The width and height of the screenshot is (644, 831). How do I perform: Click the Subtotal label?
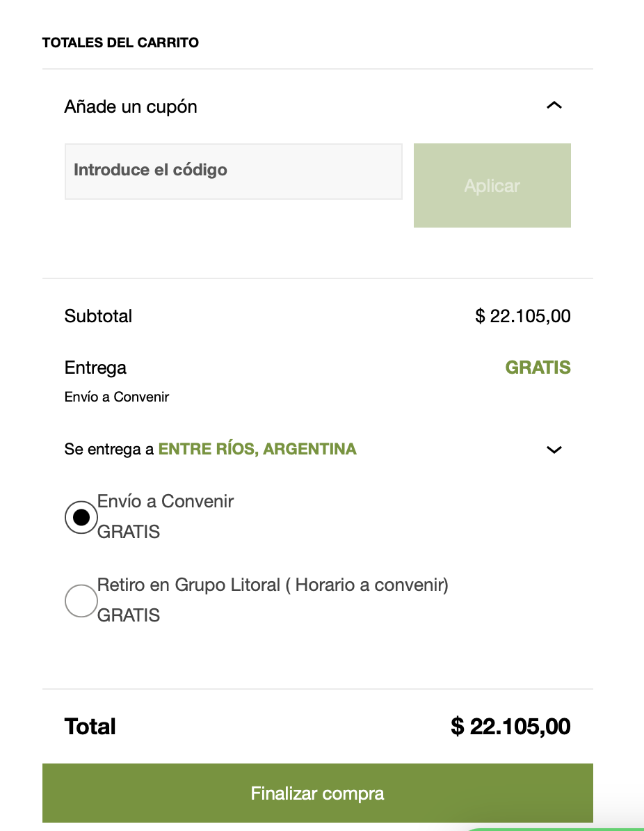coord(98,316)
